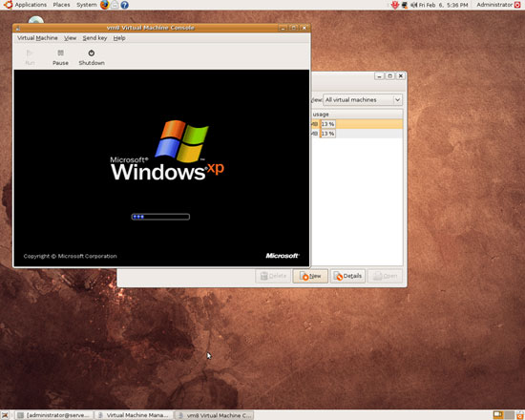Click the workspace switcher first workspace
This screenshot has height=420, width=525.
tap(498, 415)
